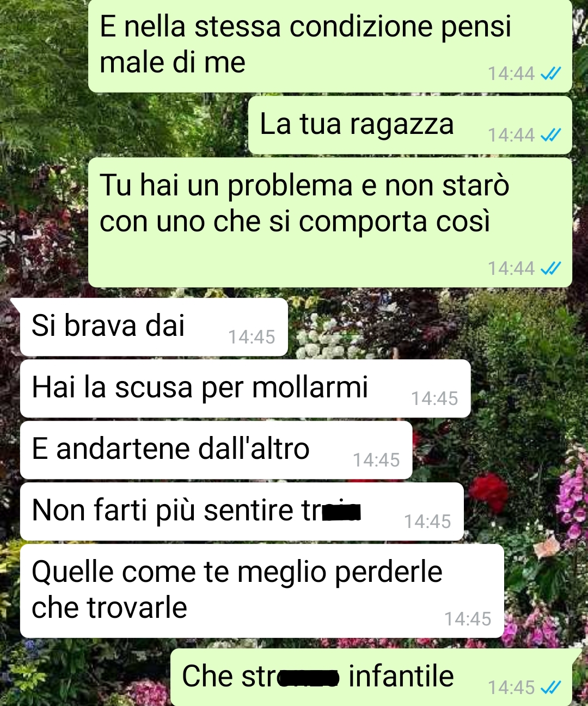Select the 'Tu hai un problema' message
The height and width of the screenshot is (706, 588).
coord(330,222)
